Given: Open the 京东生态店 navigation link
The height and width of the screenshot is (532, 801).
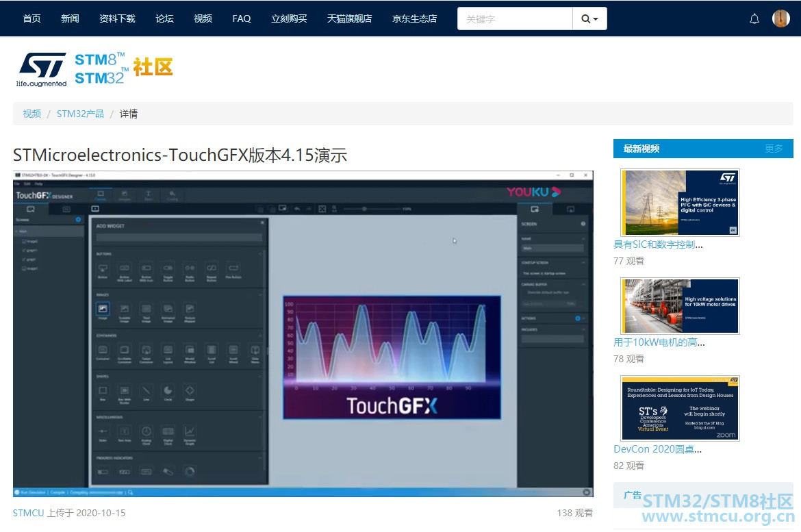Looking at the screenshot, I should pyautogui.click(x=414, y=19).
